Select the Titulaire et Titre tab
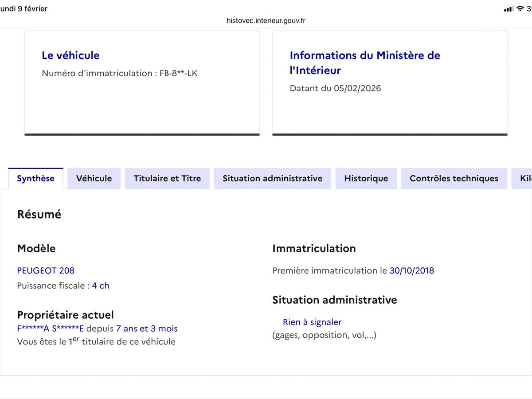The height and width of the screenshot is (399, 532). click(x=167, y=178)
